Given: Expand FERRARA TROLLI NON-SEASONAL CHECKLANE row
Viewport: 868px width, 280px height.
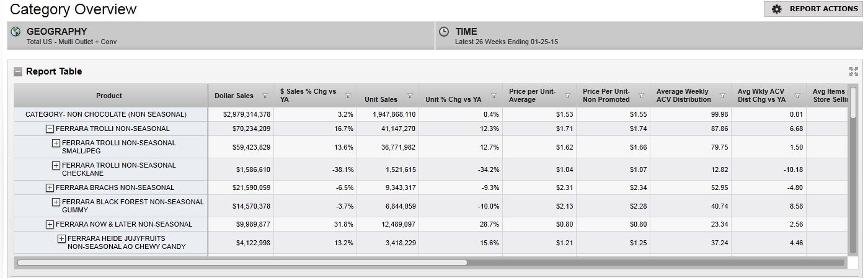Looking at the screenshot, I should coord(56,166).
